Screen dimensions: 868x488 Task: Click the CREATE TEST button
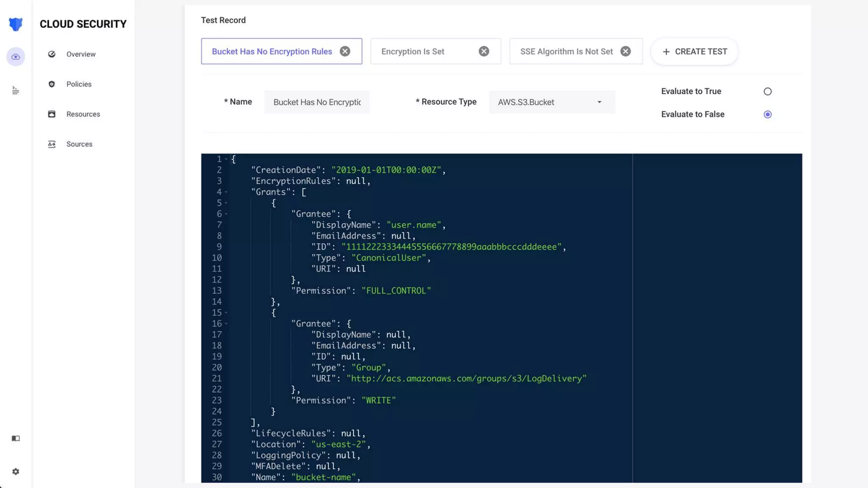(x=694, y=51)
